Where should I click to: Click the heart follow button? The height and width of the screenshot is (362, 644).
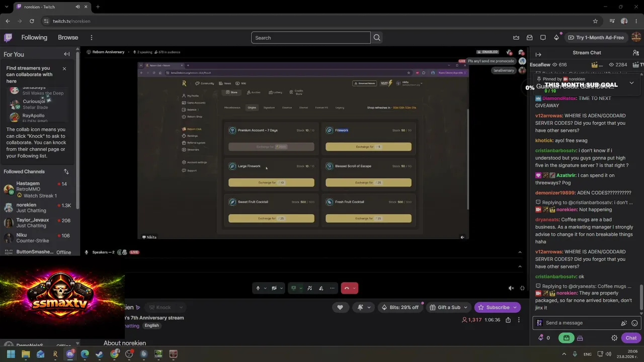click(x=340, y=307)
